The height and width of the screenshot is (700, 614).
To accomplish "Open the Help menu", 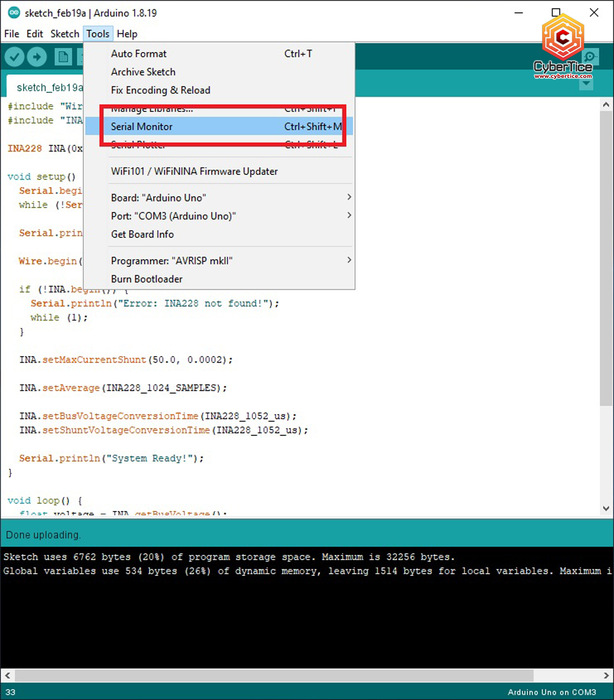I will pyautogui.click(x=127, y=34).
